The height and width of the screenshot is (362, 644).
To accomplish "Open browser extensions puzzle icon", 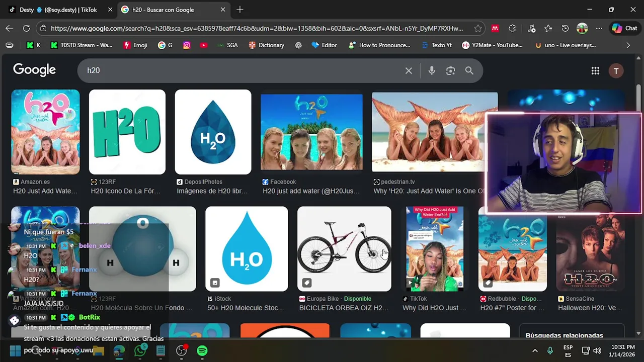I will click(x=512, y=29).
